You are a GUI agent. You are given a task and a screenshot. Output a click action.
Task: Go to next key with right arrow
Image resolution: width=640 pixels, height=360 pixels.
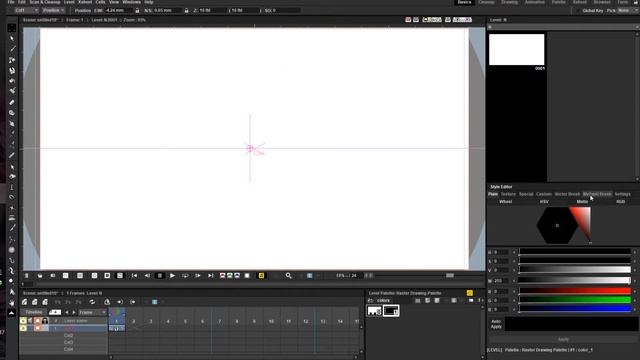74,312
